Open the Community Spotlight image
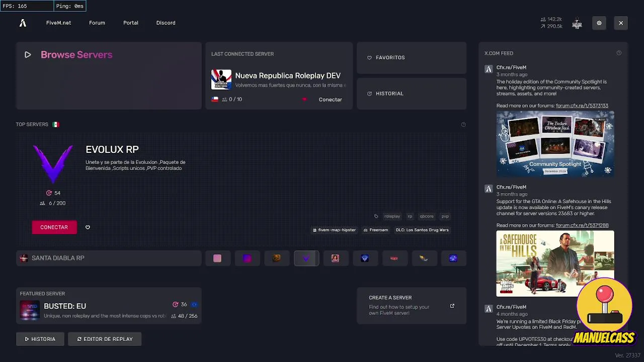The width and height of the screenshot is (644, 362). tap(555, 144)
